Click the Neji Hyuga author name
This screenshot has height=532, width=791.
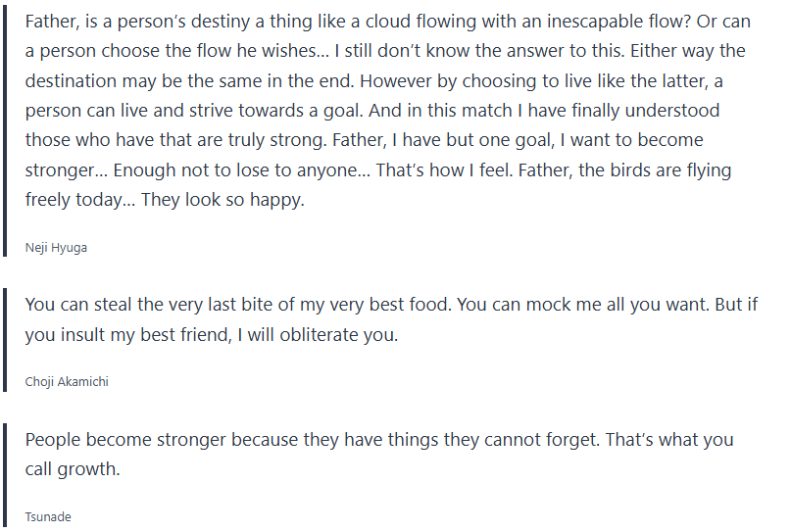point(56,248)
